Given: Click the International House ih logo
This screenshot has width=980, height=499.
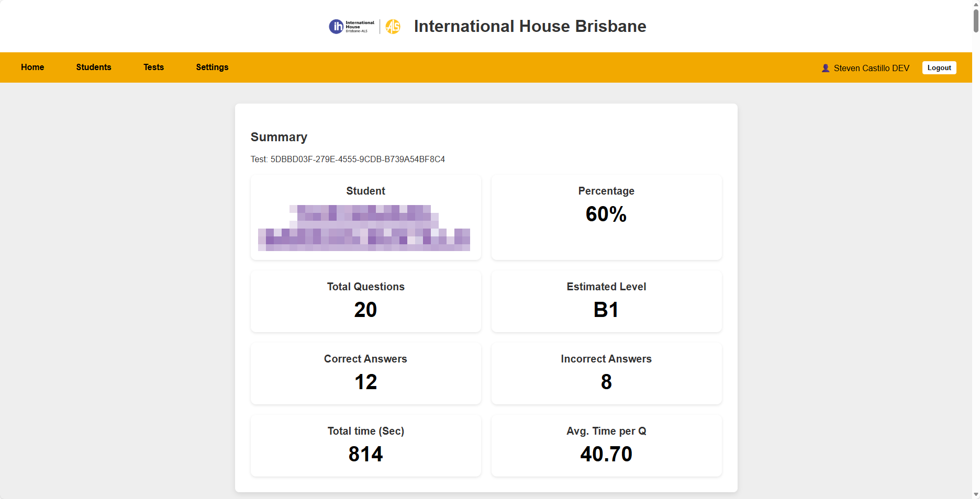Looking at the screenshot, I should (x=351, y=27).
